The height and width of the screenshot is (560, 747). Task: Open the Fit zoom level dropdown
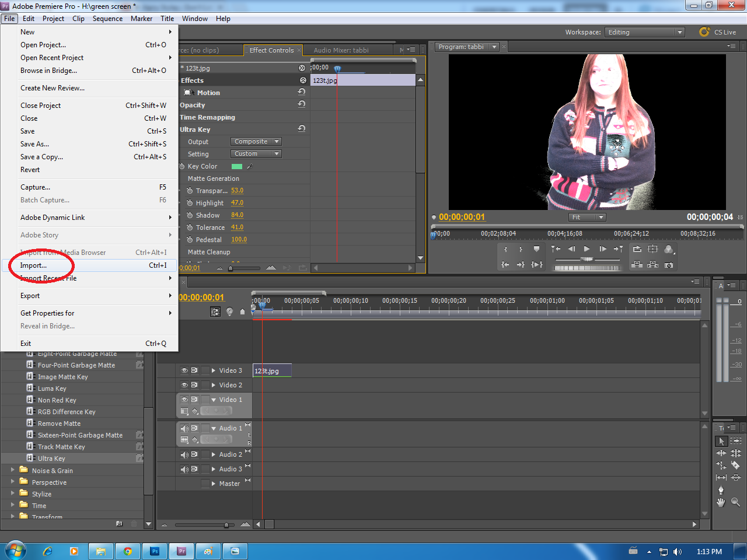coord(587,217)
